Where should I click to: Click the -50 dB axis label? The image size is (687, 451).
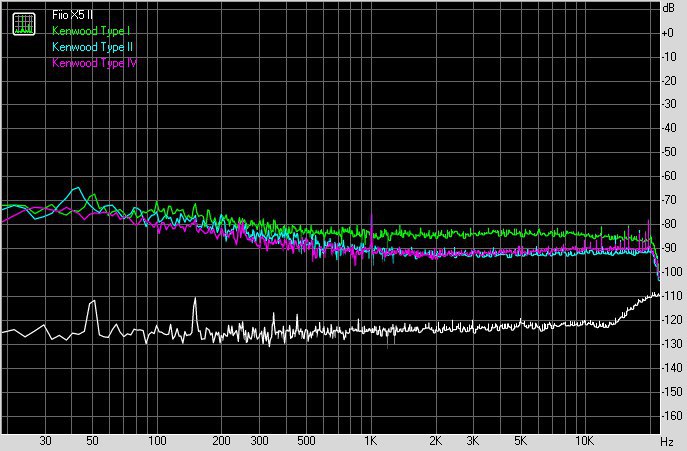[x=669, y=152]
